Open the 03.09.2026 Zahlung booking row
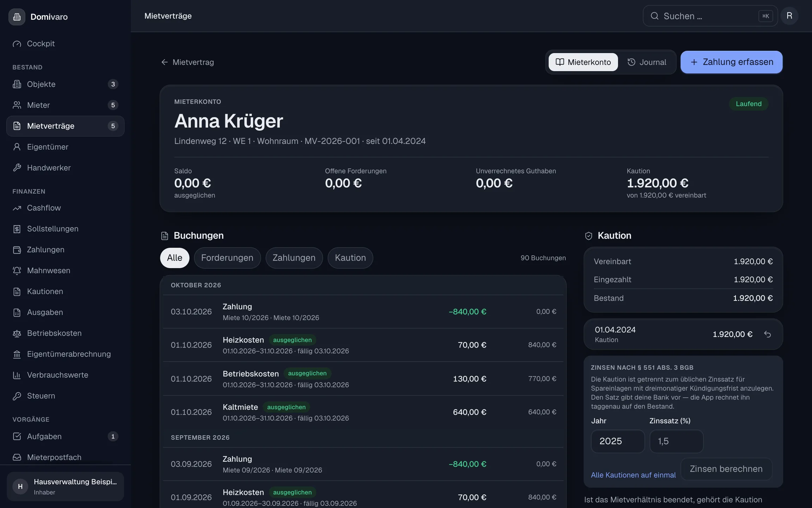 [x=363, y=464]
